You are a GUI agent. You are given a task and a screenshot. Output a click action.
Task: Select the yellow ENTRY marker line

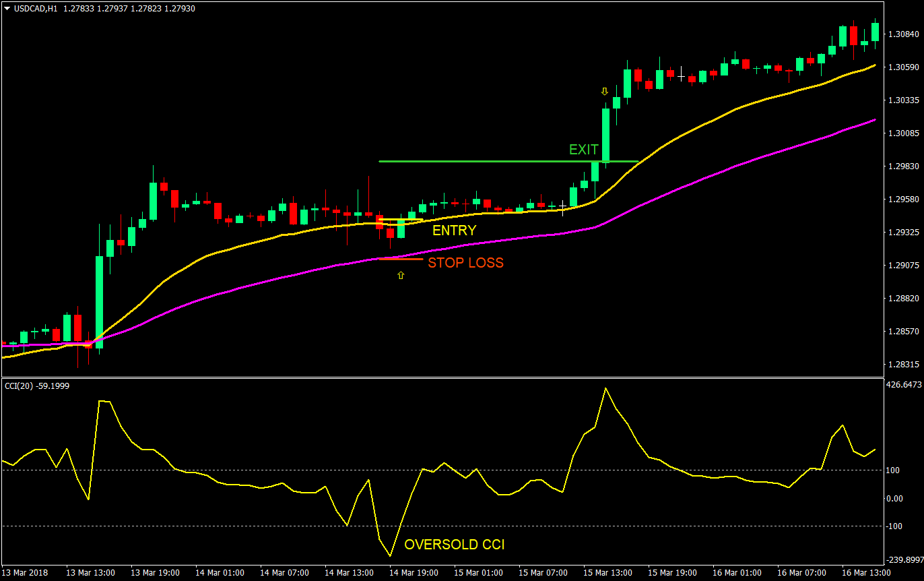[401, 220]
